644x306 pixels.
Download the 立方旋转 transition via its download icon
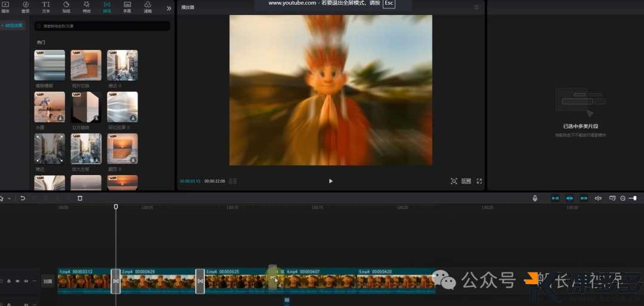(x=97, y=118)
